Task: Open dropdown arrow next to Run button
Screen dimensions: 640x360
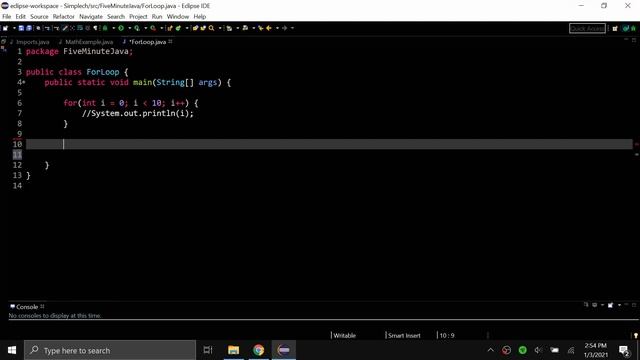Action: [x=129, y=28]
